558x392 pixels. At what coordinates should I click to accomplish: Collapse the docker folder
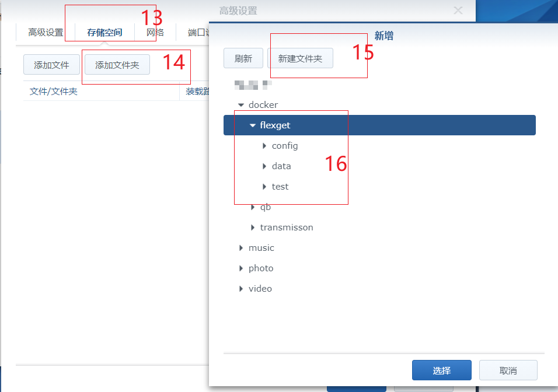pyautogui.click(x=241, y=104)
